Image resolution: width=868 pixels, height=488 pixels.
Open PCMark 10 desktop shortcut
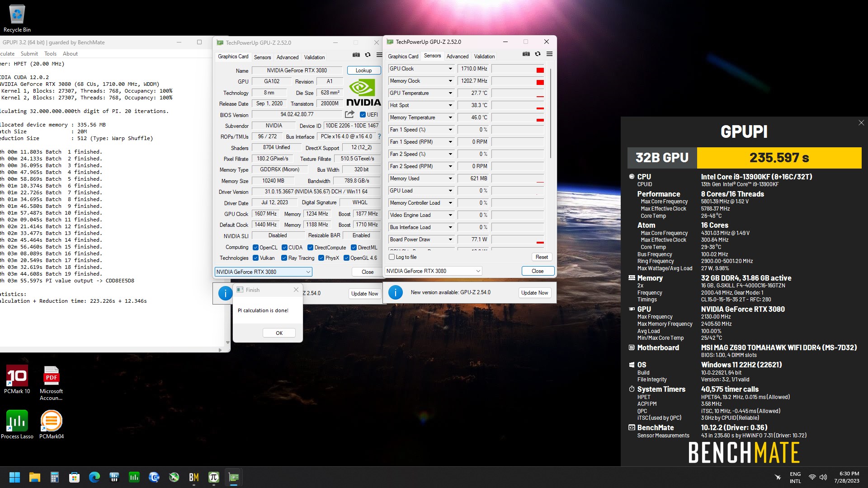pyautogui.click(x=17, y=380)
